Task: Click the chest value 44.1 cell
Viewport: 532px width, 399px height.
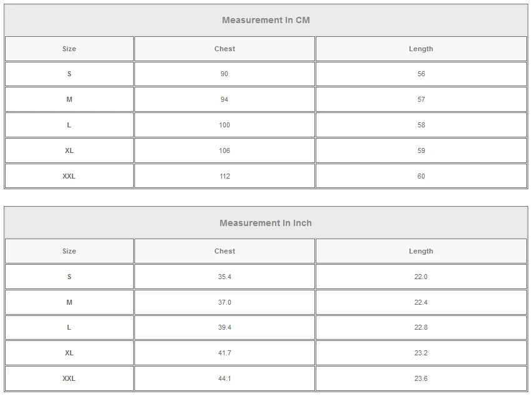Action: pos(224,378)
